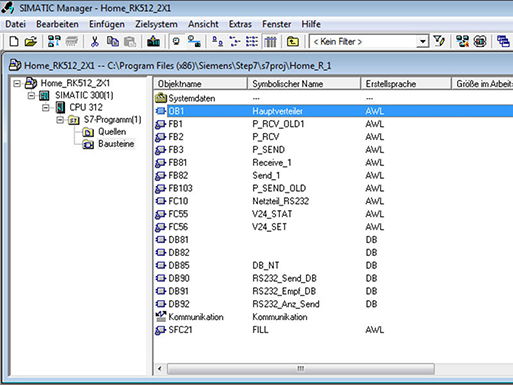Sort by Erstellsprache column header
513x385 pixels.
pyautogui.click(x=406, y=83)
